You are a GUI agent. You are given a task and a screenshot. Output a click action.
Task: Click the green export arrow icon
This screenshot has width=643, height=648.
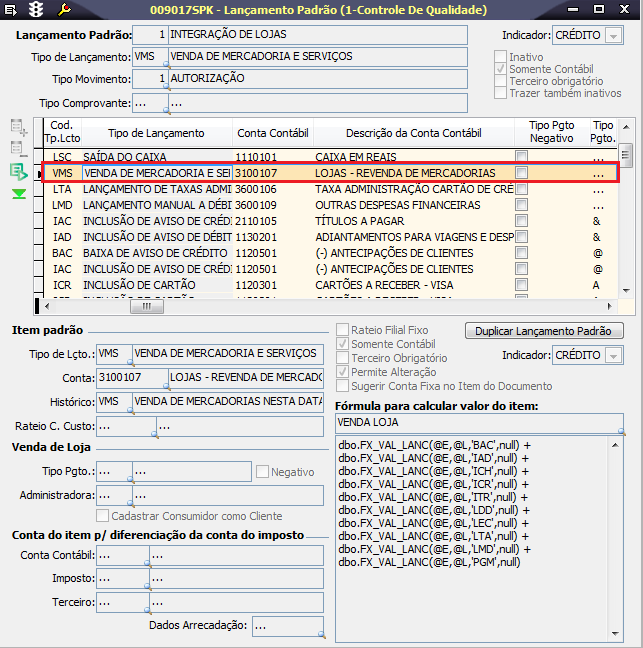19,172
